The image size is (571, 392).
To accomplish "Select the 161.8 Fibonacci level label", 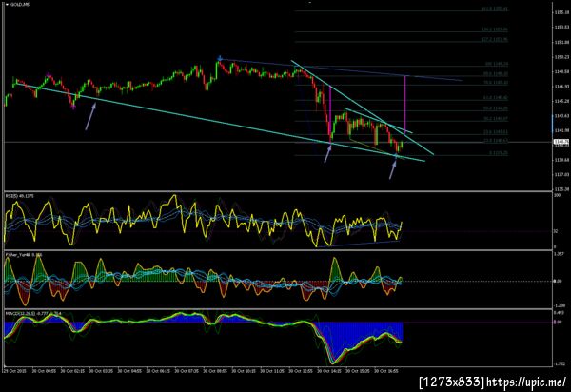I will (495, 9).
